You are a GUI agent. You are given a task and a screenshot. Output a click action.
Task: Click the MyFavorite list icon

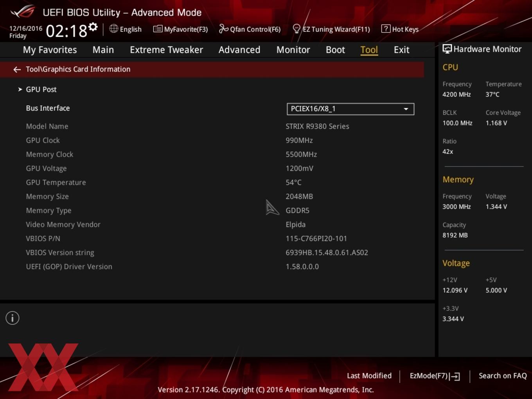158,29
